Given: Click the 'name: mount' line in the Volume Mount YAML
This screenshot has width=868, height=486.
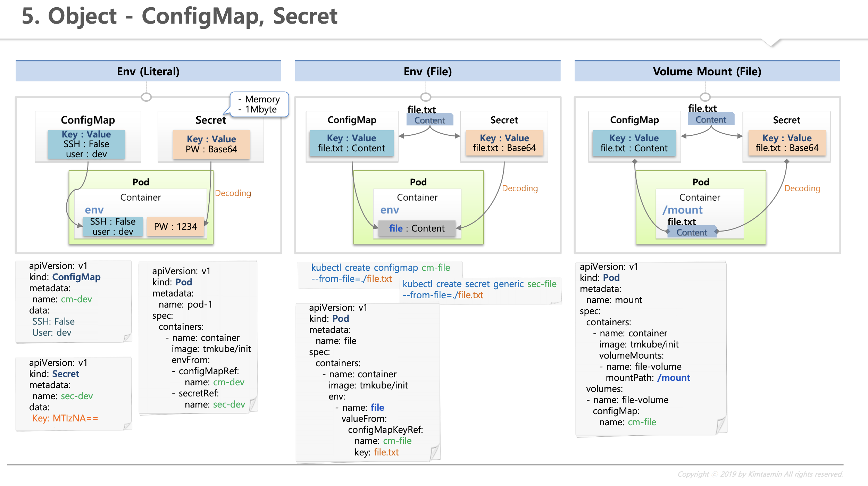Looking at the screenshot, I should (614, 300).
